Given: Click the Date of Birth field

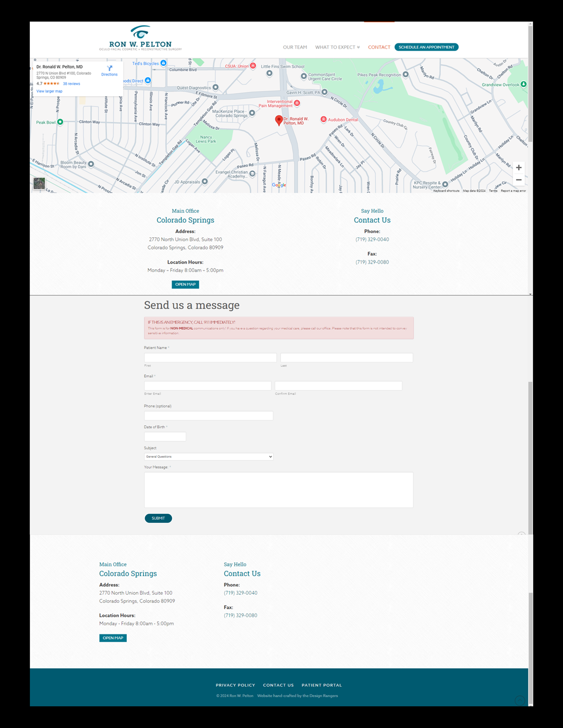Looking at the screenshot, I should coord(165,437).
